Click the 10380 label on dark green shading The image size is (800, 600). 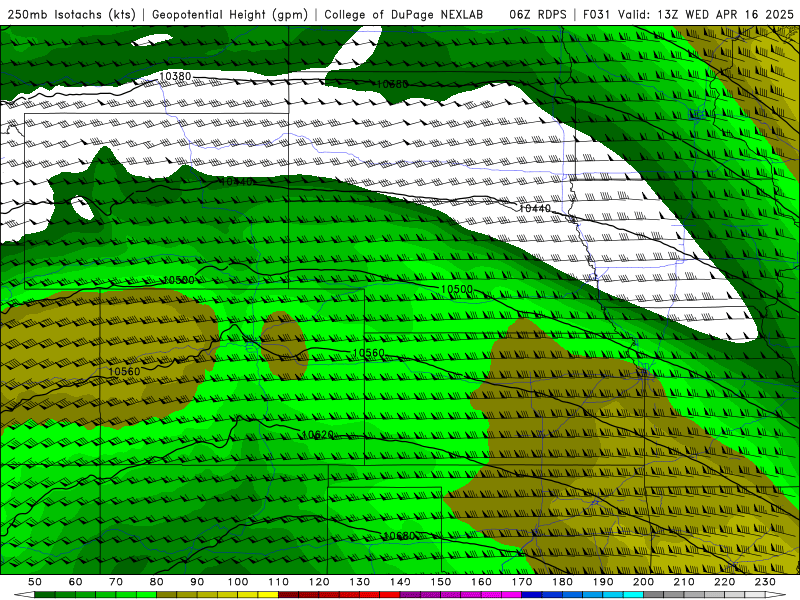point(392,84)
